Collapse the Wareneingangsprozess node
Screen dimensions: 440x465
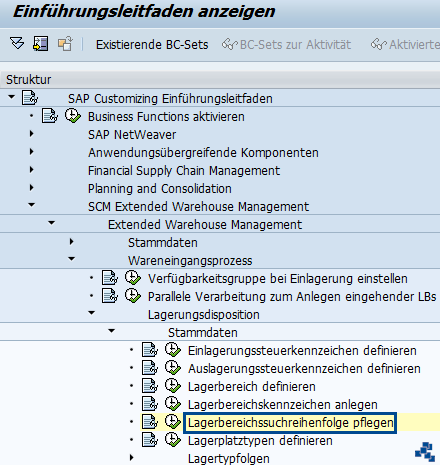(x=71, y=259)
